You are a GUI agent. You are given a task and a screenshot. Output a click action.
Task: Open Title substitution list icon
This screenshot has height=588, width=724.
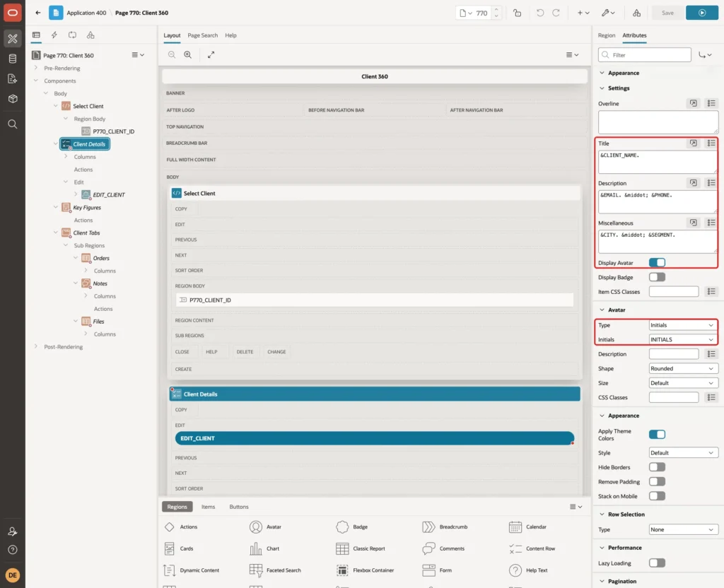[x=711, y=143]
